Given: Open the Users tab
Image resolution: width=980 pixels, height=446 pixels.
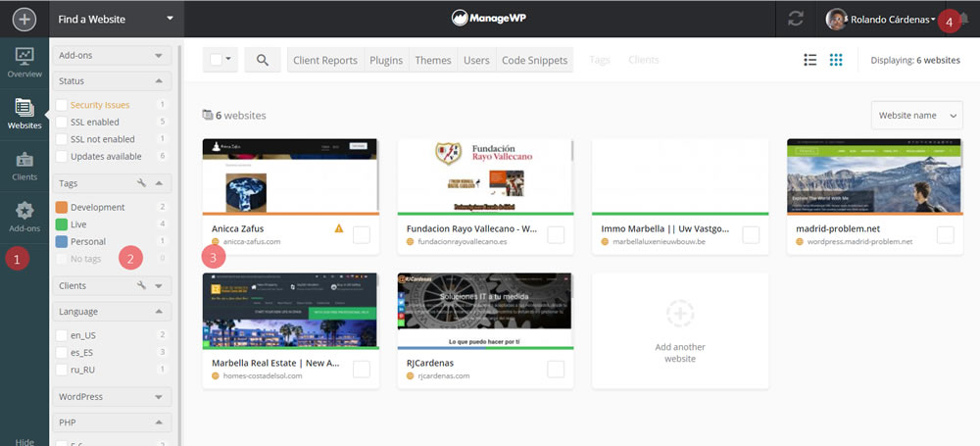Looking at the screenshot, I should point(476,60).
